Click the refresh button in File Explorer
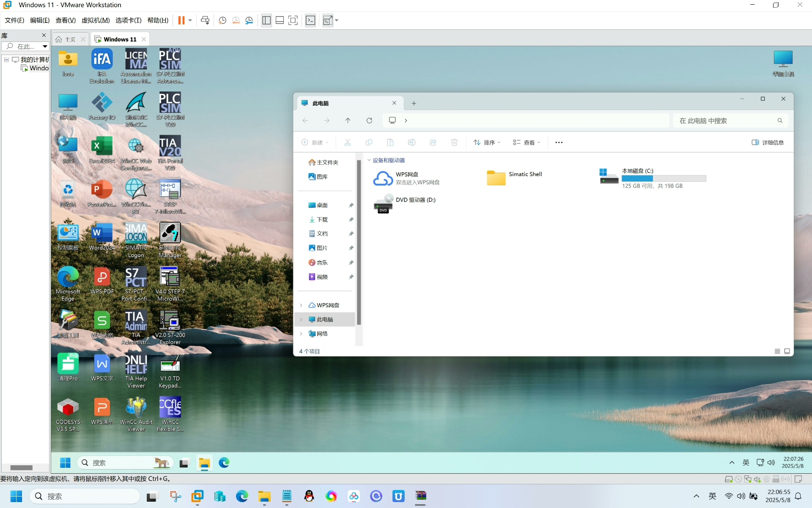Image resolution: width=812 pixels, height=508 pixels. pyautogui.click(x=369, y=121)
